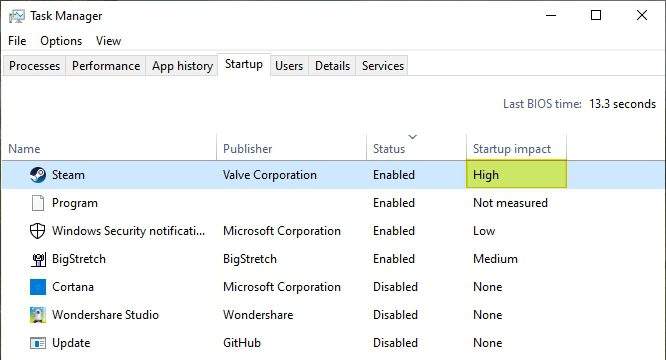Click the blue Cortana icon
666x360 pixels.
tap(38, 287)
